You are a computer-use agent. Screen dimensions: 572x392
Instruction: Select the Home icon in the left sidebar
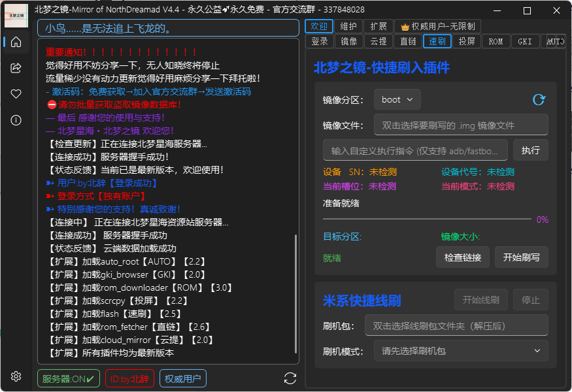(16, 42)
